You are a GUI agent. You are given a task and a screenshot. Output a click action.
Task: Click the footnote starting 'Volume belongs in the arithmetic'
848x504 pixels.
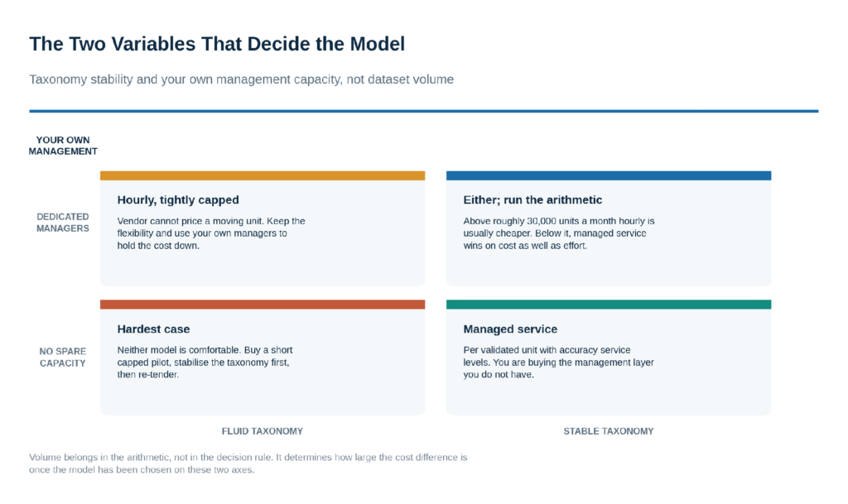click(x=248, y=463)
